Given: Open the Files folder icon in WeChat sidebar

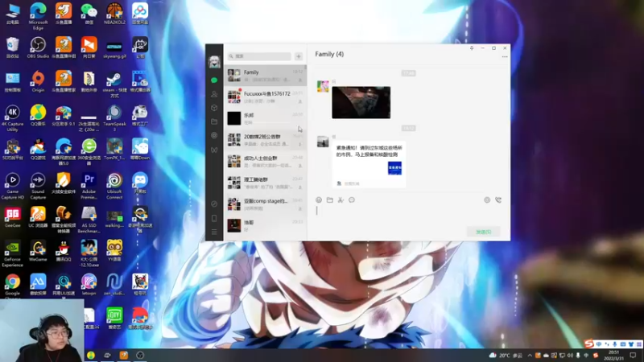Looking at the screenshot, I should click(214, 121).
